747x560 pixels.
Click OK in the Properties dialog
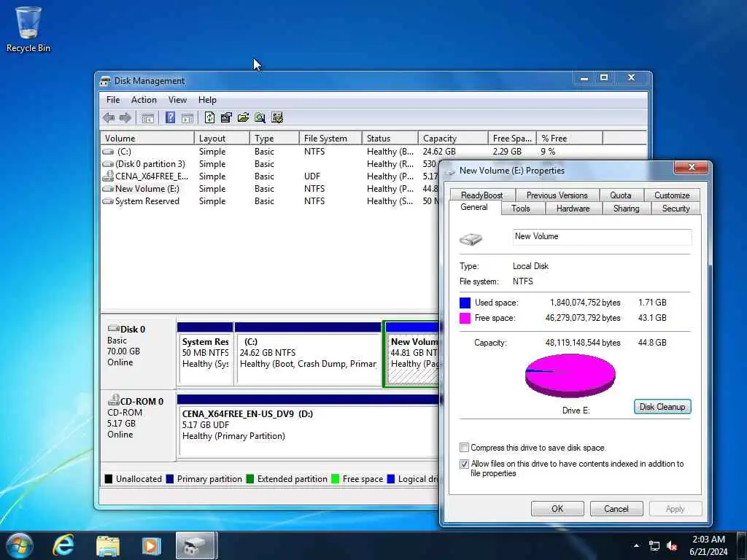(x=557, y=508)
